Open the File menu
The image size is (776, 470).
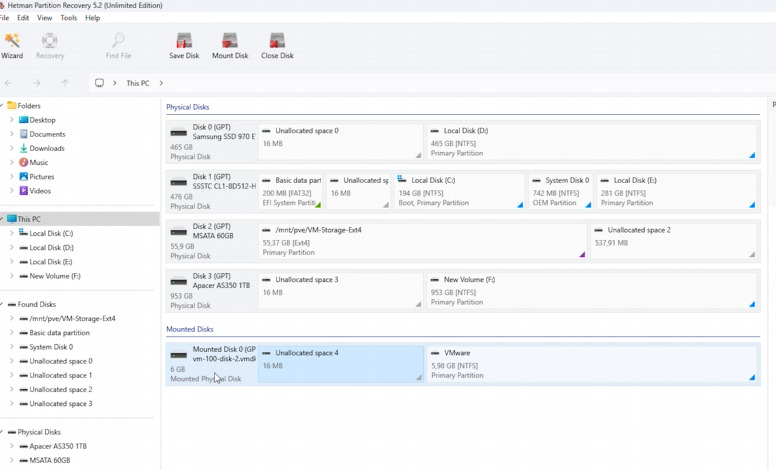click(x=4, y=18)
